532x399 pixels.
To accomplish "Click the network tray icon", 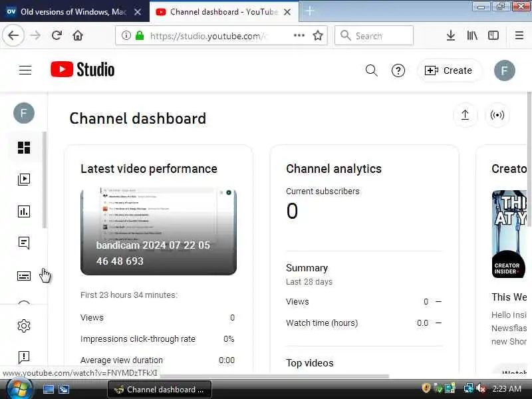I will [469, 388].
